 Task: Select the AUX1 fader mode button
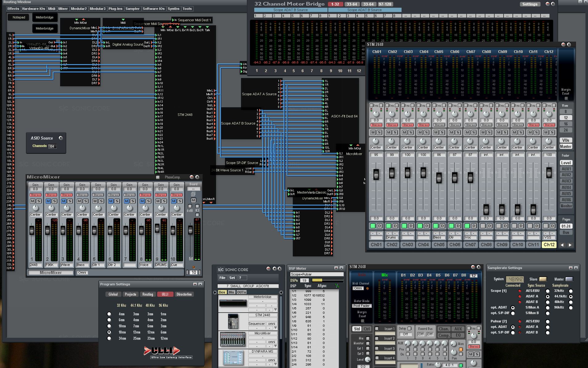566,169
